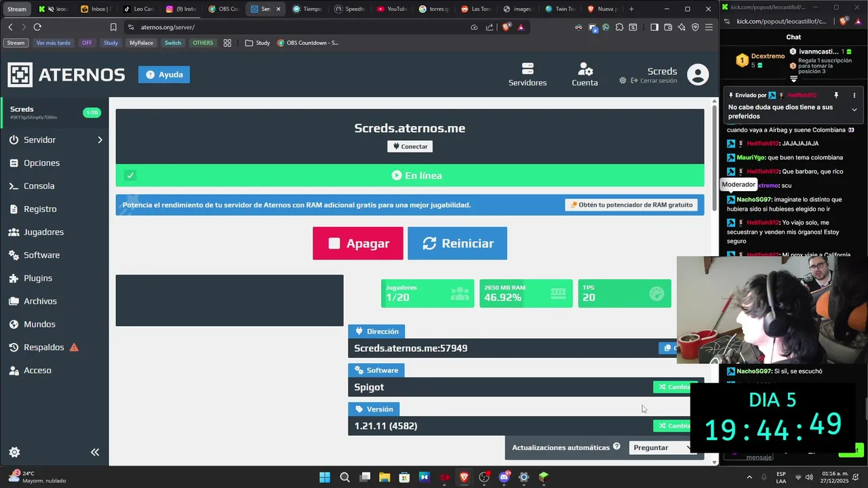The width and height of the screenshot is (868, 488).
Task: Expand the pinned message chevron in Chat
Action: point(854,110)
